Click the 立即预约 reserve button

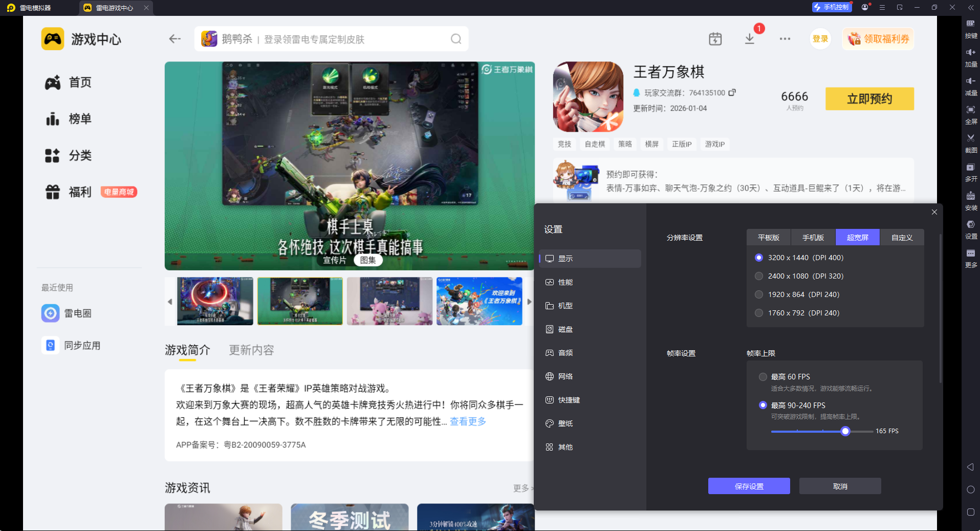(x=869, y=98)
